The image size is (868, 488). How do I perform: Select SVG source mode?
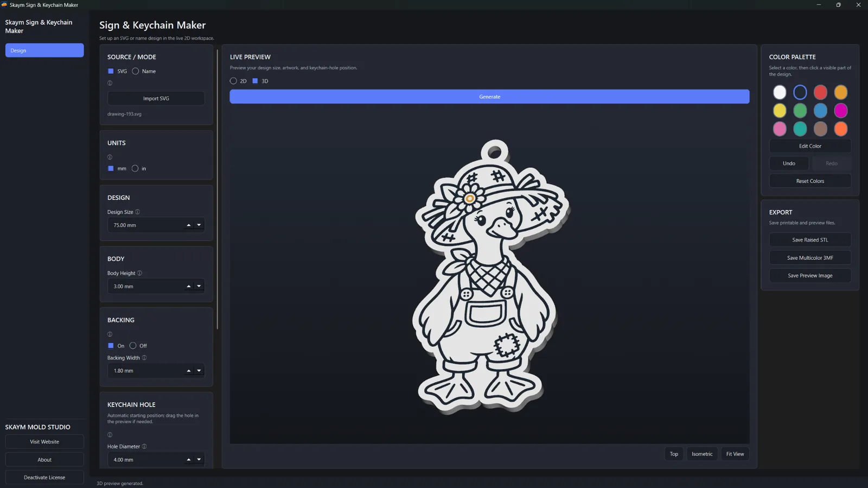click(117, 71)
